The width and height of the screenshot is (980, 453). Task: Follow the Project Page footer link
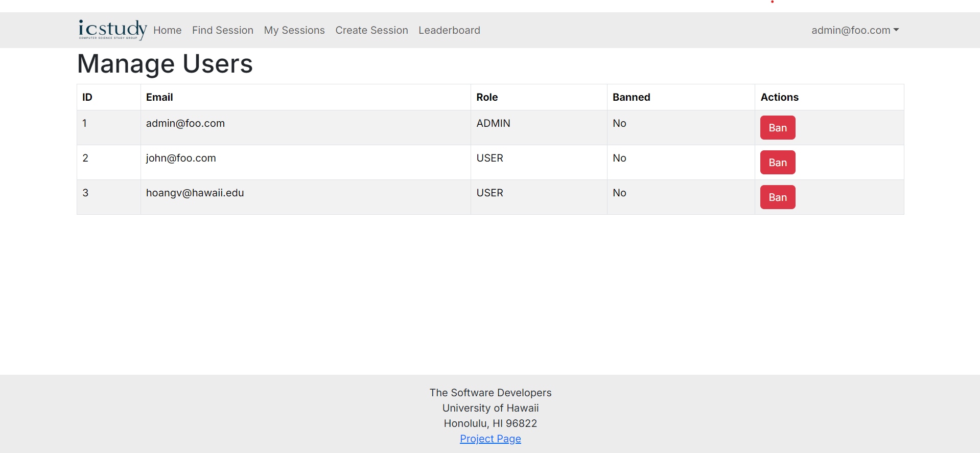[x=490, y=439]
